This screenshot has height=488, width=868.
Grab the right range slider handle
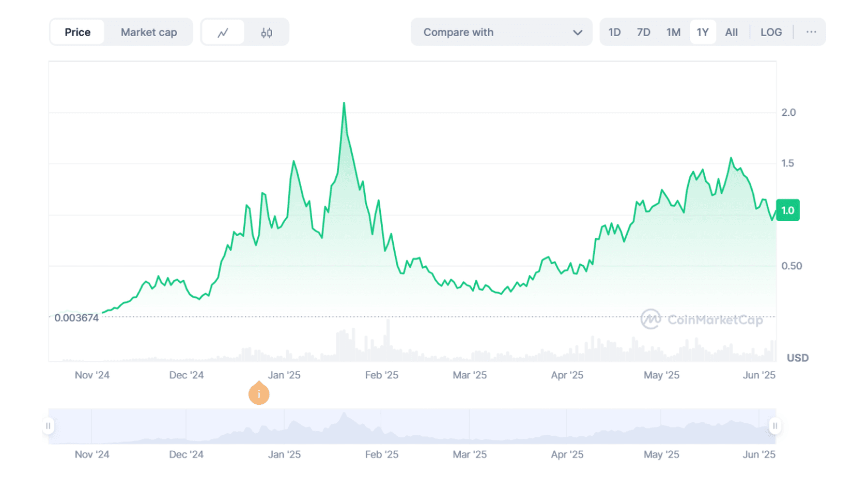(x=775, y=426)
